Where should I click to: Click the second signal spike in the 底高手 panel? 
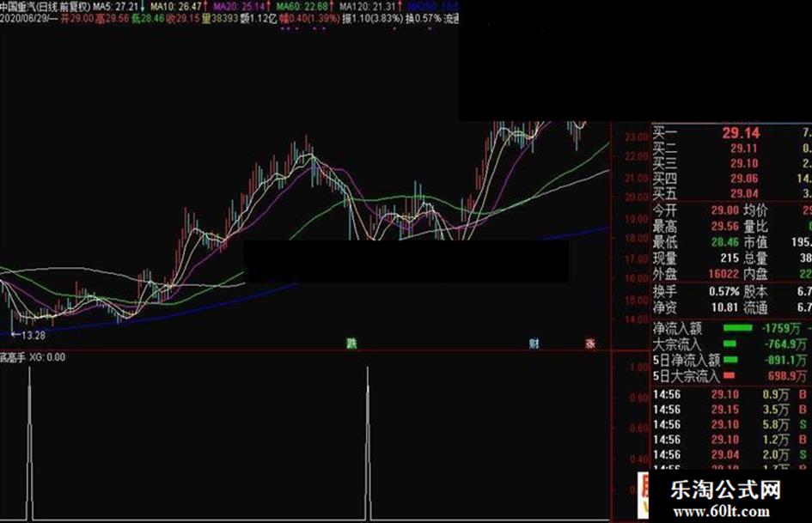pos(369,443)
